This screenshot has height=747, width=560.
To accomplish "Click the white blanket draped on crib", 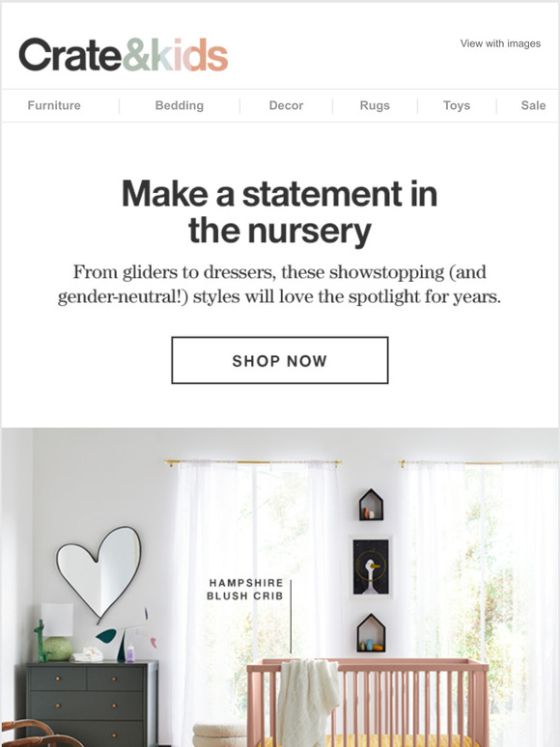I will pyautogui.click(x=308, y=703).
